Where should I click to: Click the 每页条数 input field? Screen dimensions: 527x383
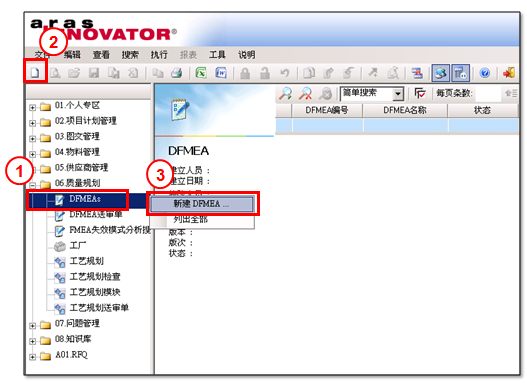tap(488, 93)
